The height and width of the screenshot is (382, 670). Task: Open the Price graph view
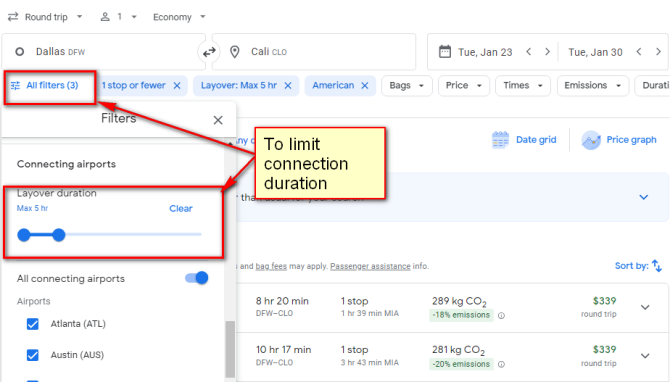619,140
